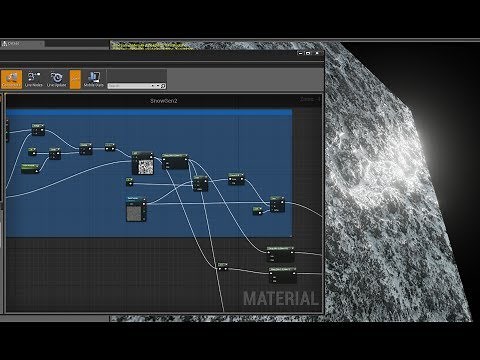Switch to the Demo tab at top-left
The height and width of the screenshot is (360, 480).
(x=22, y=44)
